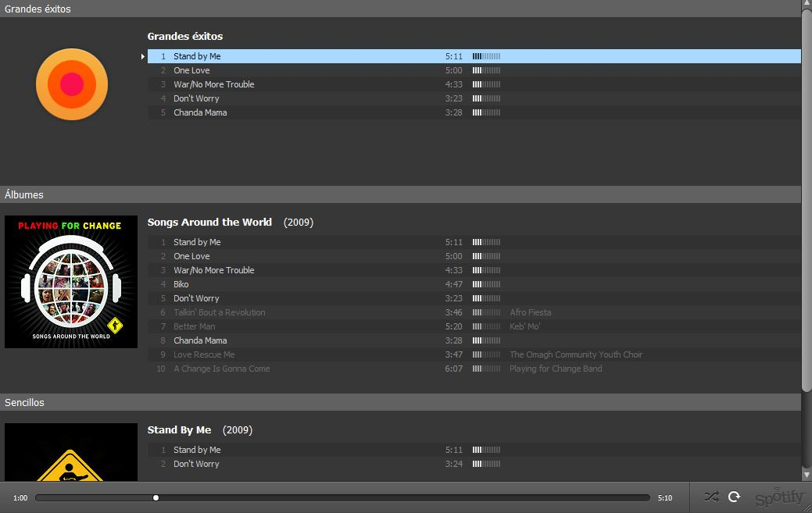The height and width of the screenshot is (513, 812).
Task: Select War/No More Trouble in Songs Around the World
Action: click(x=474, y=270)
